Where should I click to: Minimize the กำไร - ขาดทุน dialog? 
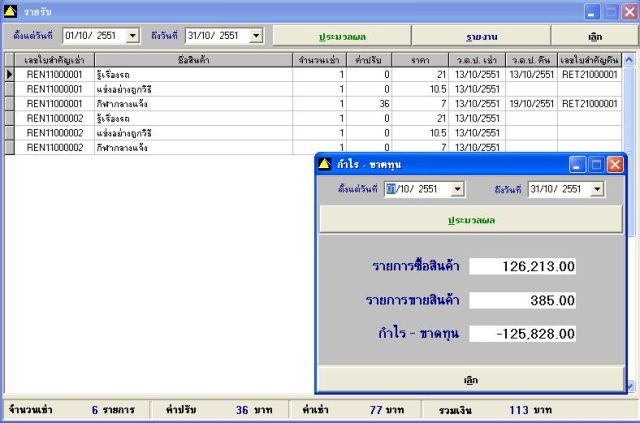click(577, 165)
